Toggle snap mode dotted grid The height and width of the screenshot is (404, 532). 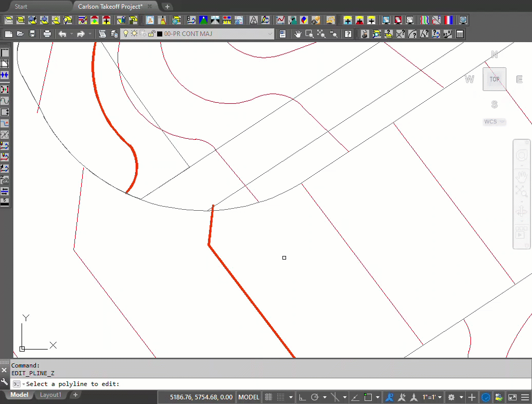280,397
